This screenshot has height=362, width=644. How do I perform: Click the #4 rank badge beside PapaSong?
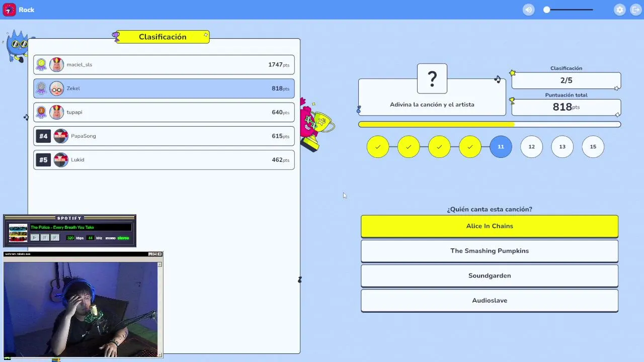[43, 136]
